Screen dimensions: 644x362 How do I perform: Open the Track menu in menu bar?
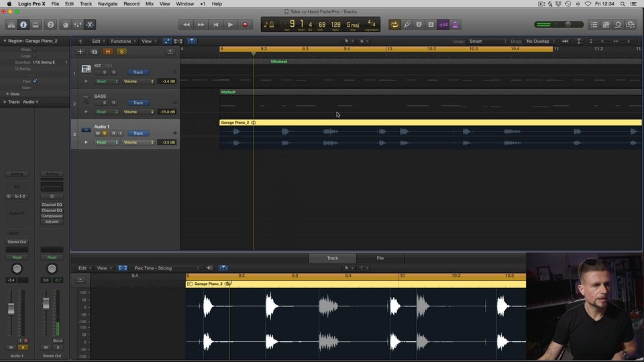point(86,4)
